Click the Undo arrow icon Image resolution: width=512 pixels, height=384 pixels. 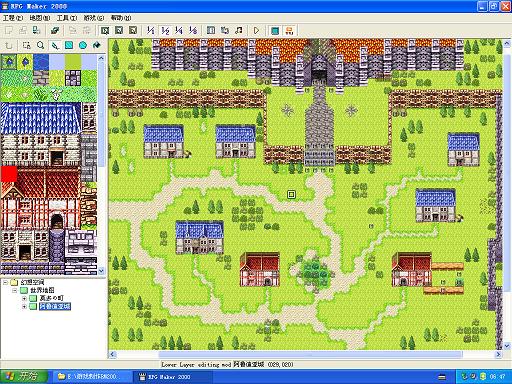click(x=9, y=45)
